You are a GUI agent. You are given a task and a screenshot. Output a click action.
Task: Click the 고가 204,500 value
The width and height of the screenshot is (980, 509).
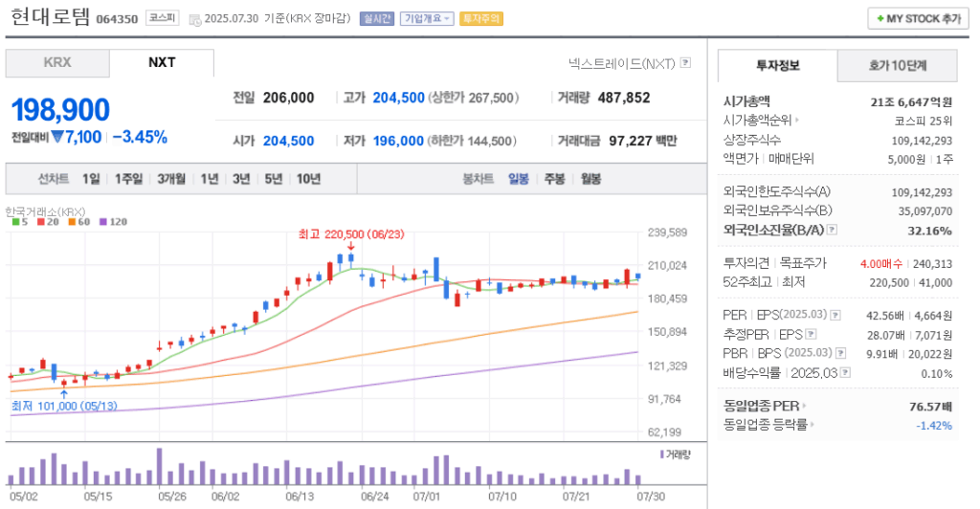(x=399, y=98)
